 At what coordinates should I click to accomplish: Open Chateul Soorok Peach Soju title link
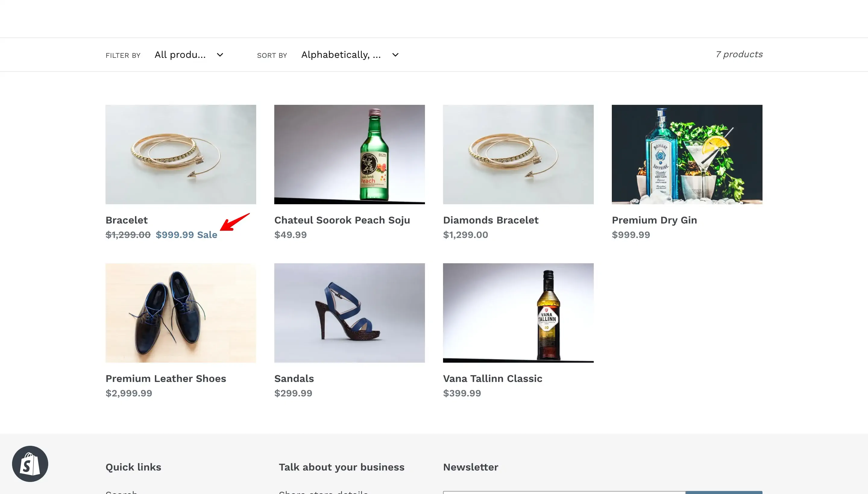point(342,220)
